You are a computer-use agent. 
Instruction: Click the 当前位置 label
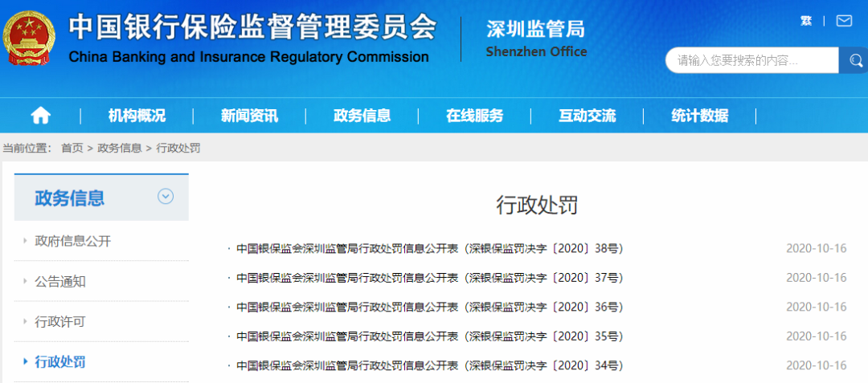[27, 148]
